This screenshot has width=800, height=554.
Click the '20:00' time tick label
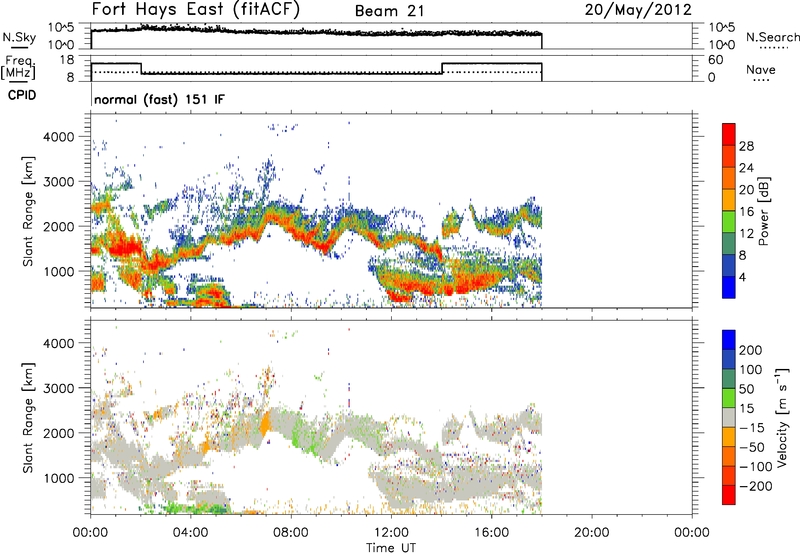(592, 533)
